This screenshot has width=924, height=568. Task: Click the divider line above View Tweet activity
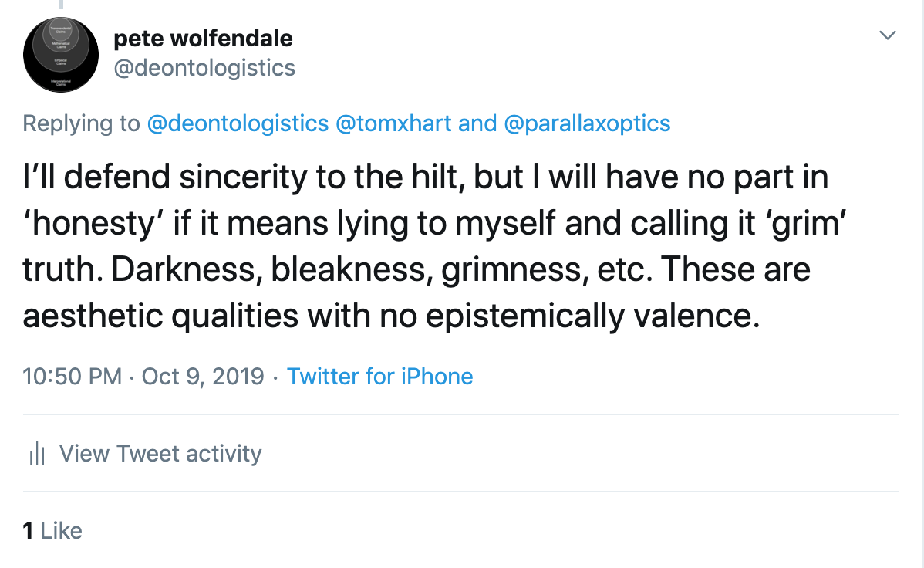[461, 415]
